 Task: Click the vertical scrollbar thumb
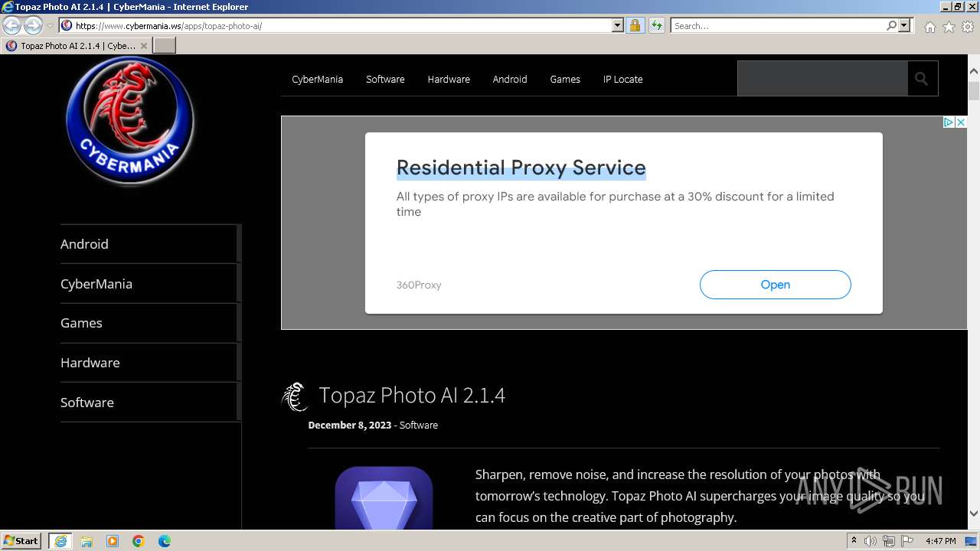[x=974, y=90]
